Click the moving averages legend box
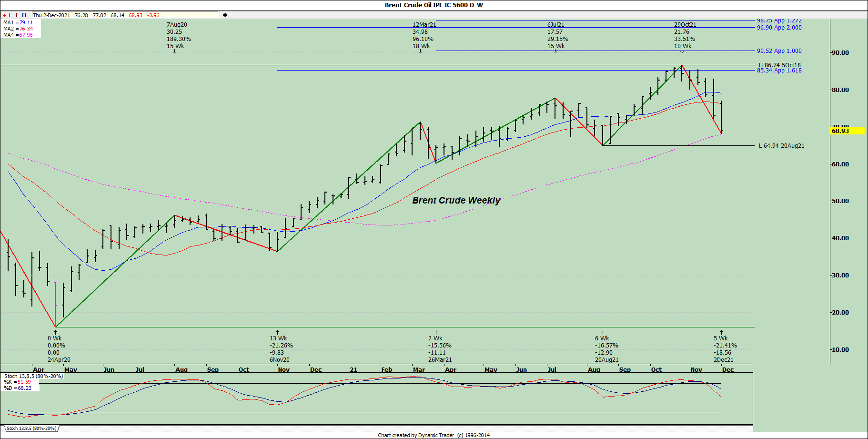 [x=20, y=29]
